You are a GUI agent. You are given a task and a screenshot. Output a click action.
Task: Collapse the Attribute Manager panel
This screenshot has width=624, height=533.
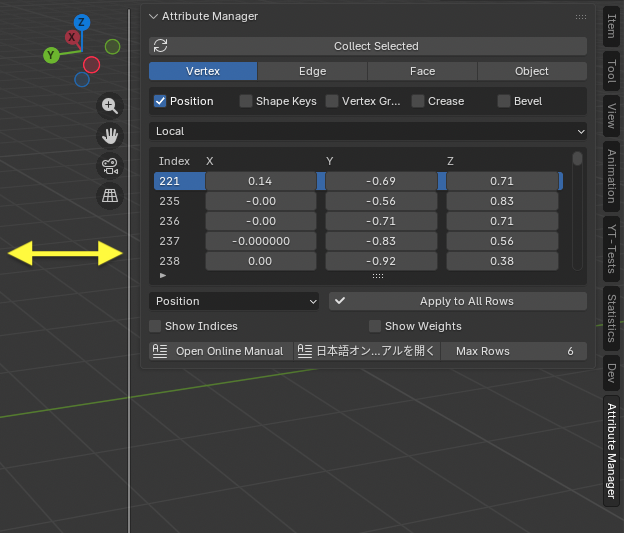click(154, 17)
